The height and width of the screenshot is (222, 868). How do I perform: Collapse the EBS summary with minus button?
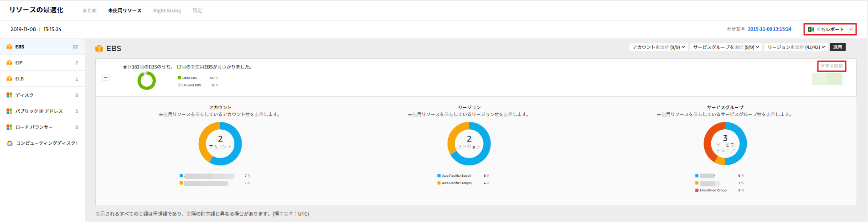(106, 78)
